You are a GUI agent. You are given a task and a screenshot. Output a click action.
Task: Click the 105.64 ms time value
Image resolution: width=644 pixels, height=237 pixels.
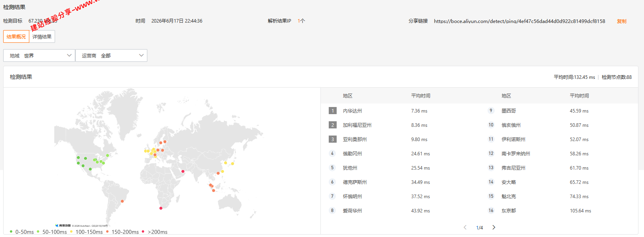580,211
